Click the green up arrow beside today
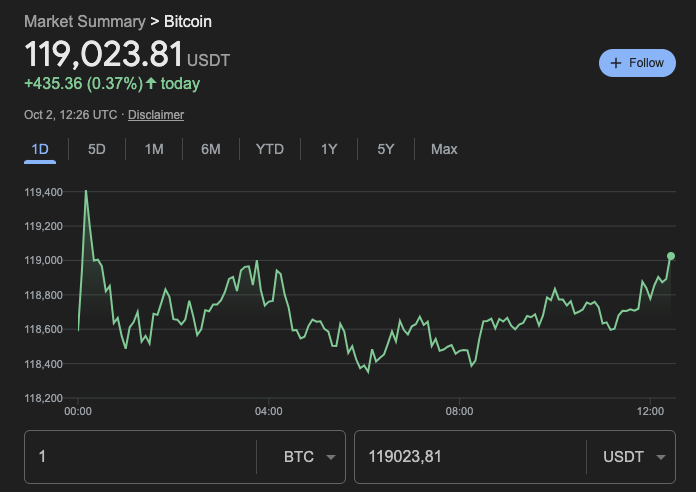Viewport: 696px width, 492px height. click(151, 83)
